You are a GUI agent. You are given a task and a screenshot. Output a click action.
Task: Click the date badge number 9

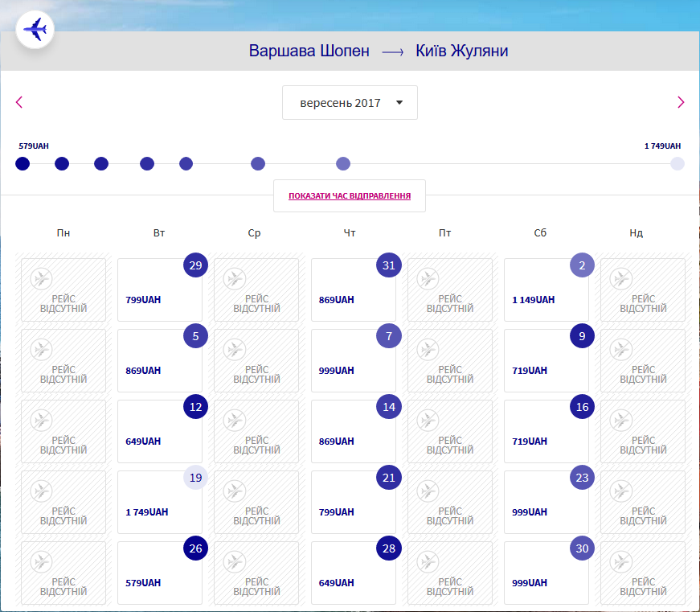pos(583,336)
